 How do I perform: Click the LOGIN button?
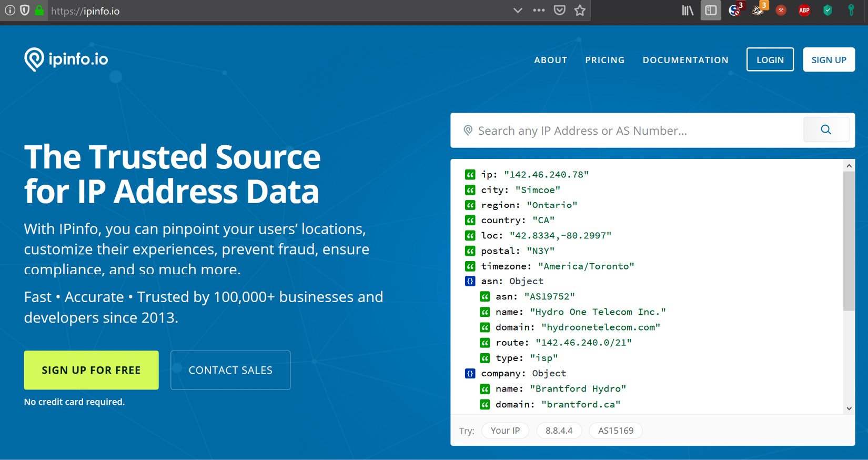[770, 59]
